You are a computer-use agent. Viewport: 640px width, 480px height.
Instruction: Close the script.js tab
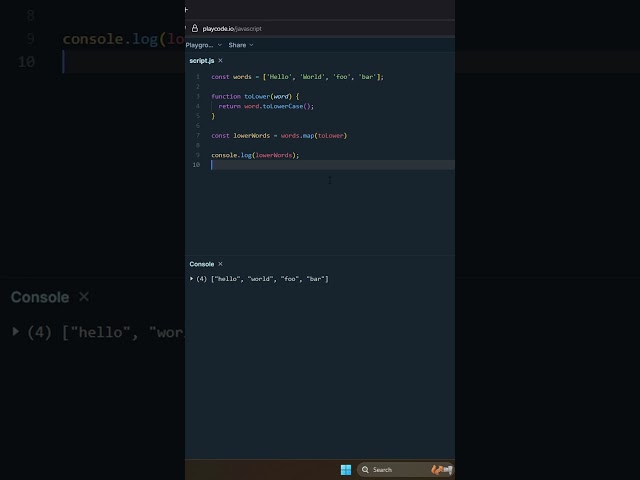pyautogui.click(x=220, y=60)
